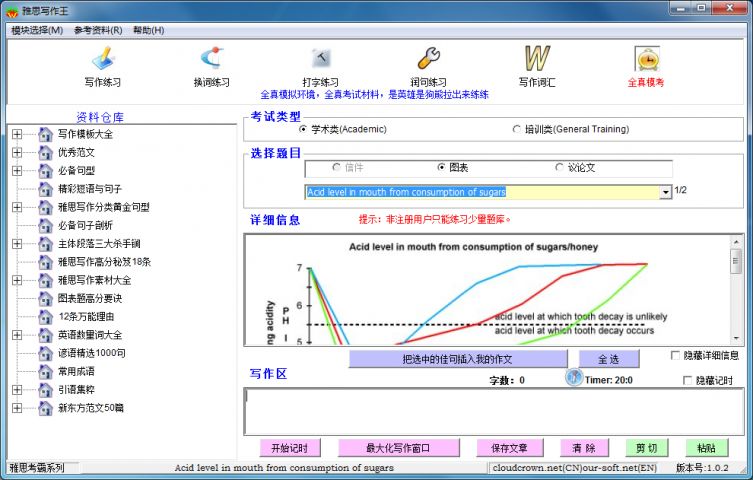Enable the 隐藏详细信息 checkbox
753x480 pixels.
[x=675, y=355]
